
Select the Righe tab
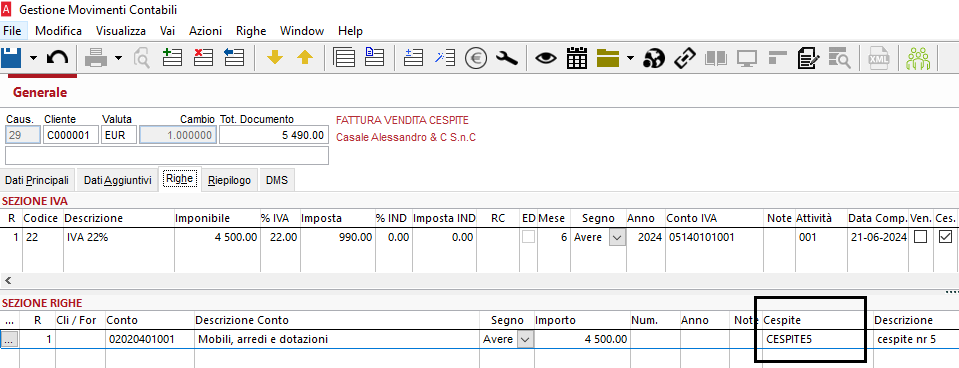pos(179,178)
